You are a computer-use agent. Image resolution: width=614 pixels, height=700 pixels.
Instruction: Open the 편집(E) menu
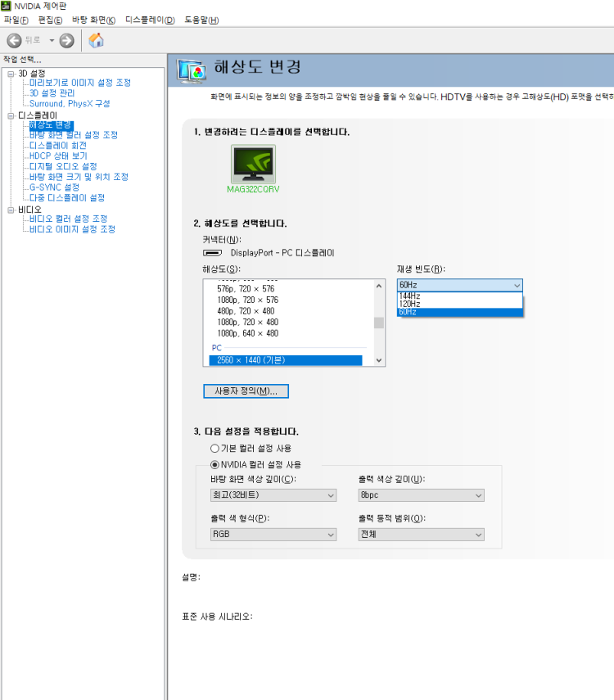tap(51, 20)
